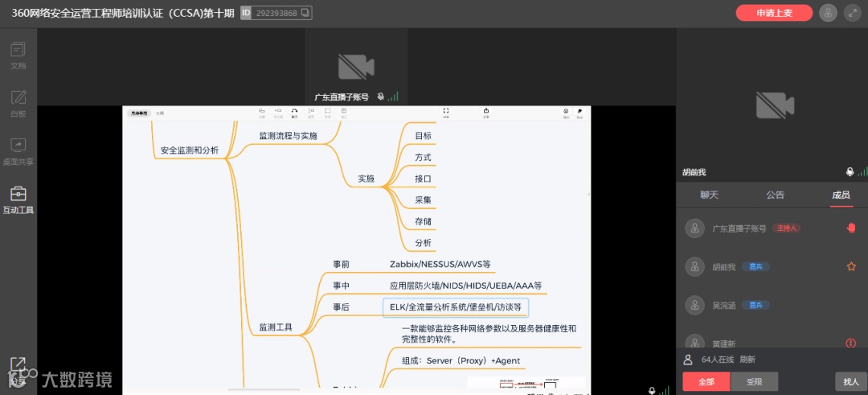
Task: Click the 找人 find person button
Action: tap(851, 381)
